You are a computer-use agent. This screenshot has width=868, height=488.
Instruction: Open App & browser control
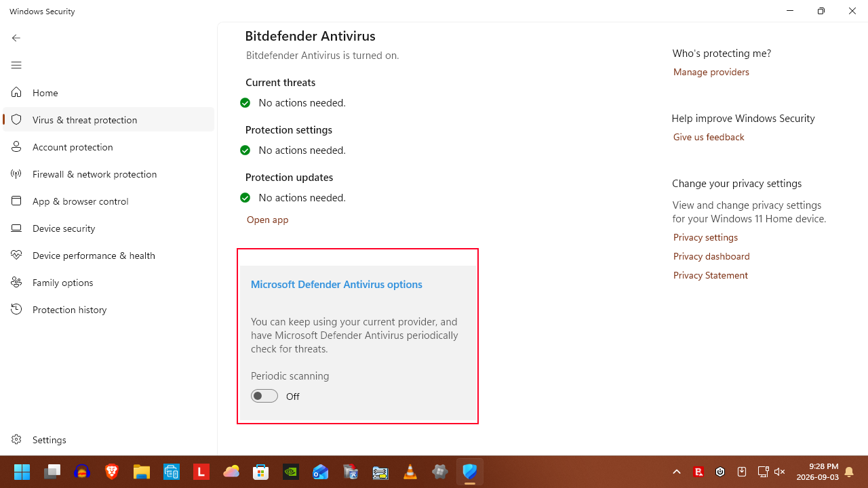108,201
